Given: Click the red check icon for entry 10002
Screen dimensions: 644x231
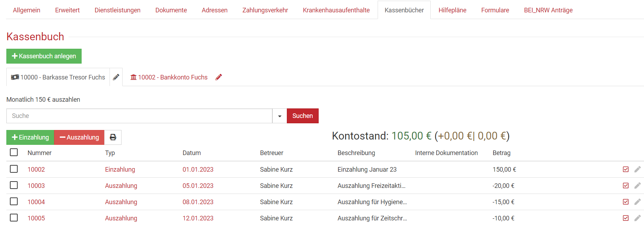Looking at the screenshot, I should (626, 170).
